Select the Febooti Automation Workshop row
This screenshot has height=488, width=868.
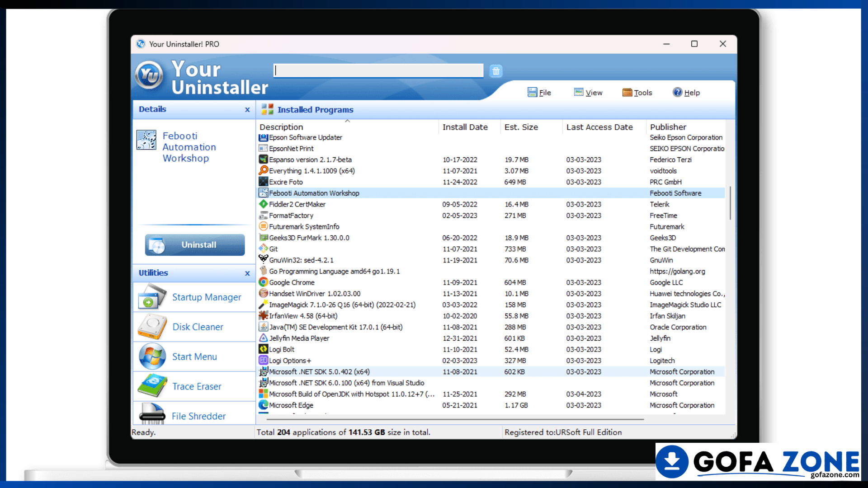[491, 193]
